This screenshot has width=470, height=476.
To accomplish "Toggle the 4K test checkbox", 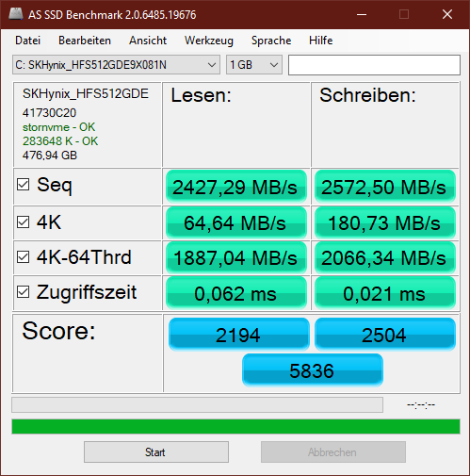I will [24, 222].
